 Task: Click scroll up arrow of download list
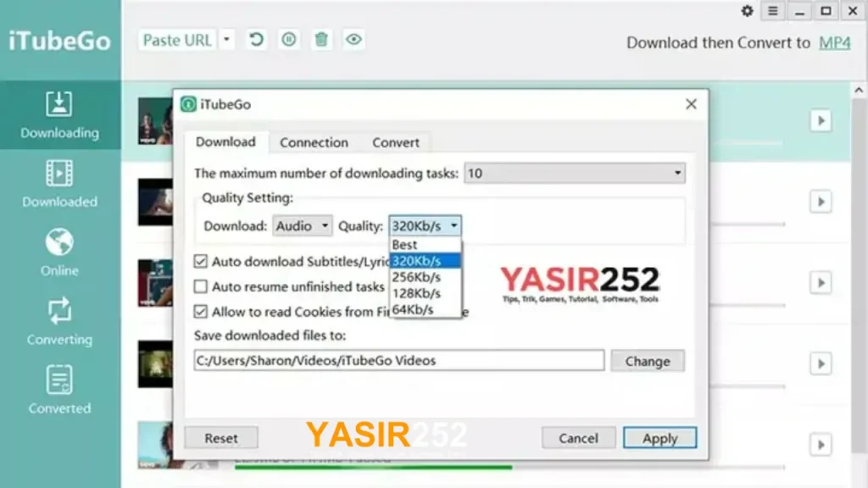pyautogui.click(x=859, y=90)
